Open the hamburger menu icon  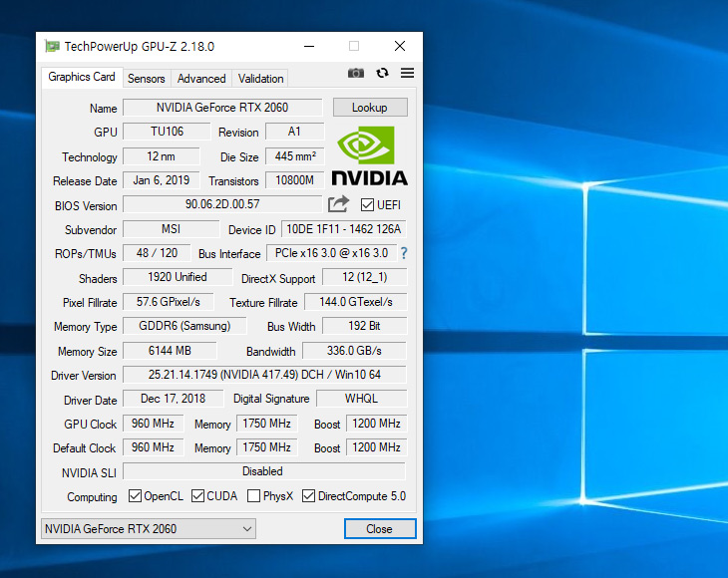tap(407, 73)
